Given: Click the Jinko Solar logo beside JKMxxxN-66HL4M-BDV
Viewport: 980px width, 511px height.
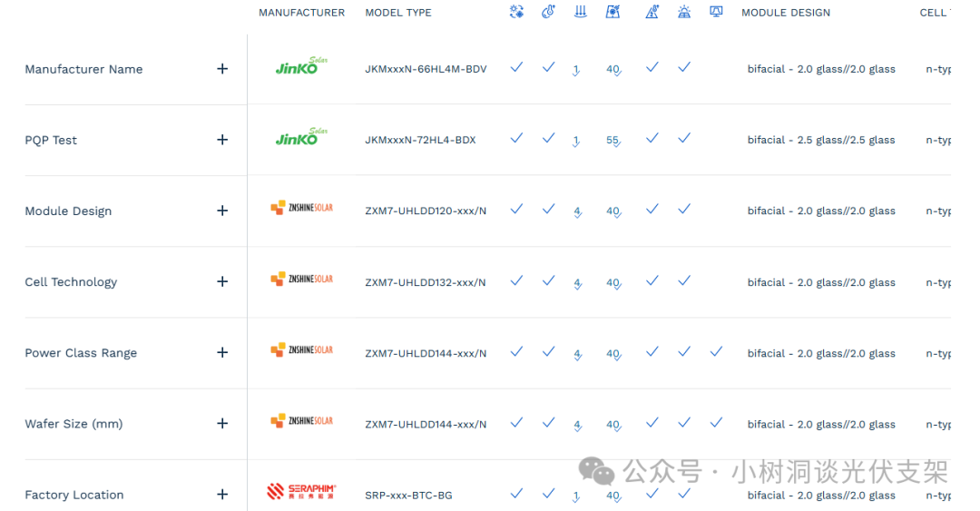Looking at the screenshot, I should pos(301,65).
